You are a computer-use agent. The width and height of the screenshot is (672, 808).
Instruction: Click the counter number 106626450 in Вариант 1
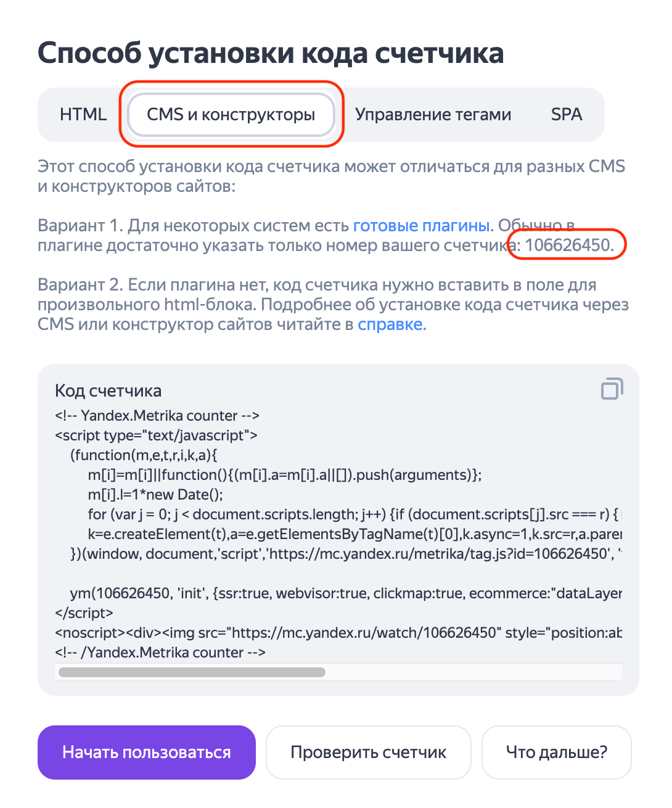(x=567, y=245)
